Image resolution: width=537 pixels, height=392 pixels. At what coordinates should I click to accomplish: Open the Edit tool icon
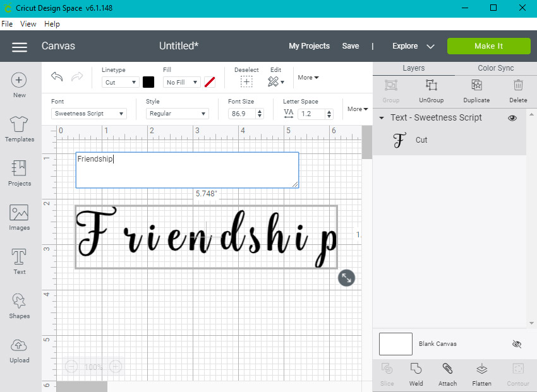[273, 82]
